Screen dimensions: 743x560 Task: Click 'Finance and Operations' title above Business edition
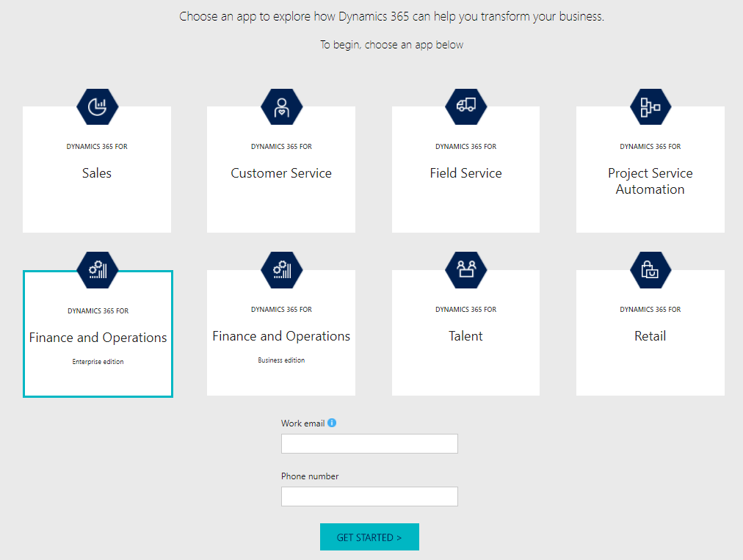point(281,336)
